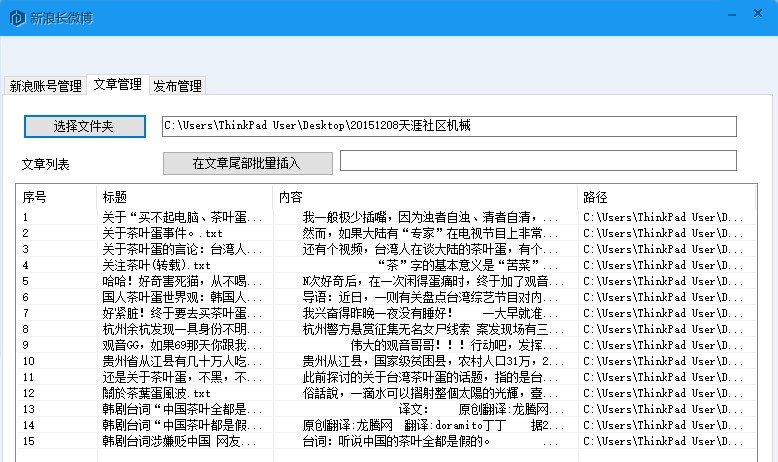Select title 好紧脏！终于要去买茶叶蛋...

coord(182,313)
